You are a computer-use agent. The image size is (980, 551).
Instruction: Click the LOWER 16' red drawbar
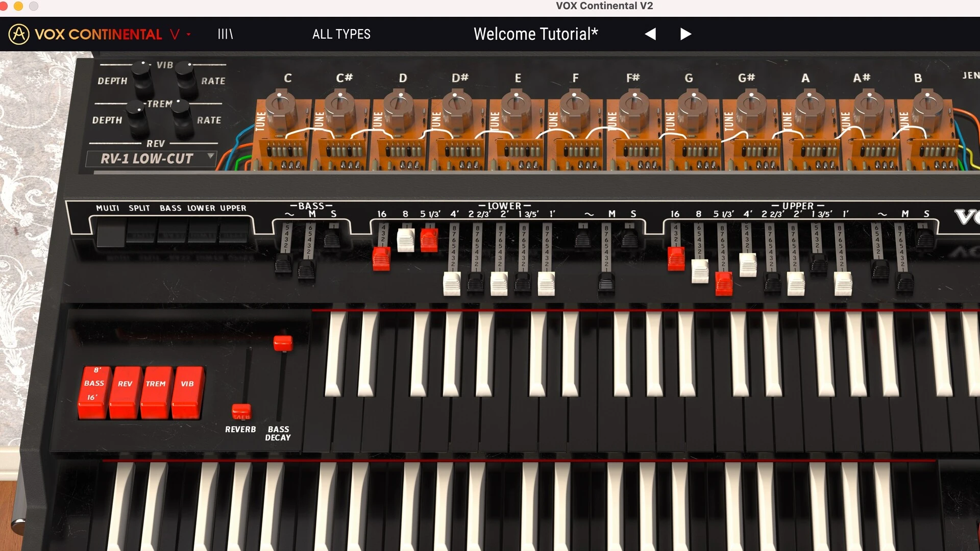[x=381, y=259]
